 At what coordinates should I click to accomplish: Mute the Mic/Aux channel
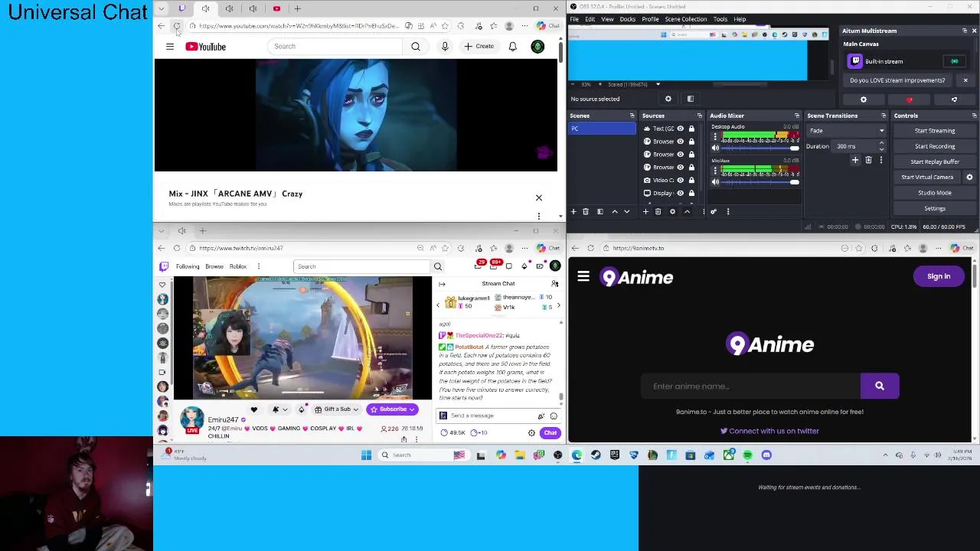(715, 182)
